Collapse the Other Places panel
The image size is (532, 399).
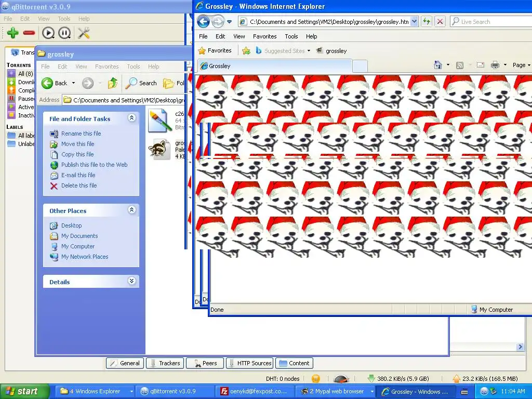(131, 210)
